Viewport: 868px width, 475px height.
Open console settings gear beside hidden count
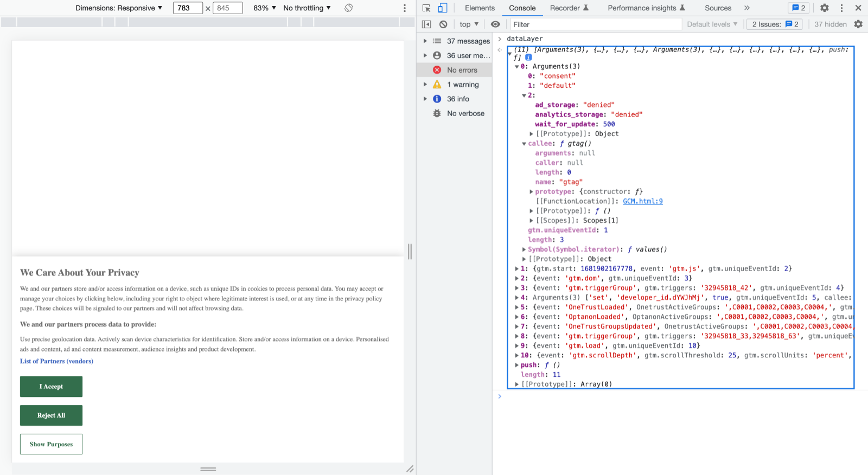(858, 24)
